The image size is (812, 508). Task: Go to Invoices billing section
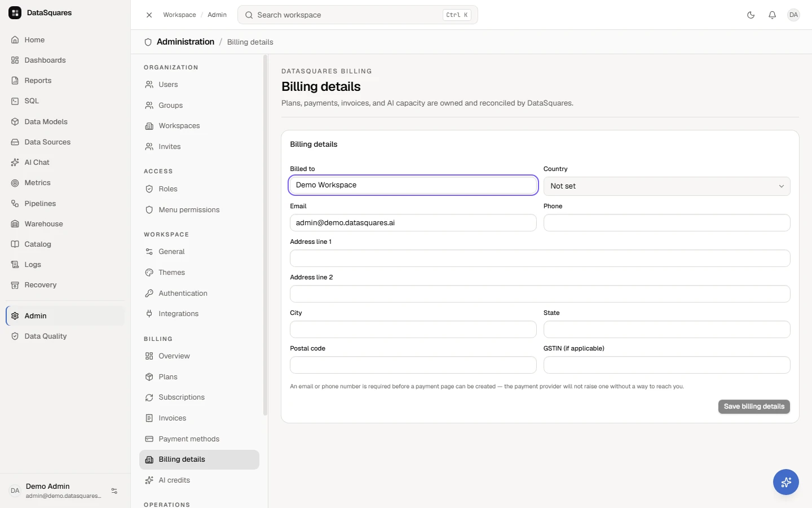tap(199, 418)
